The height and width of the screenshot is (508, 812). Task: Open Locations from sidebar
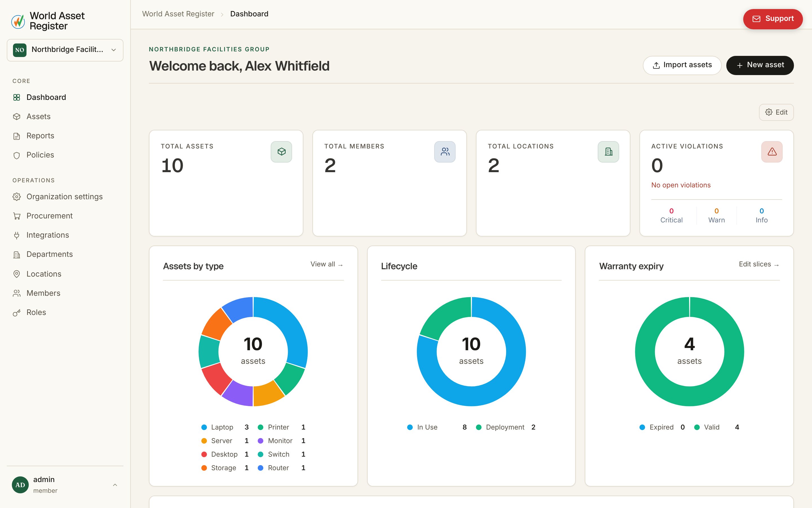click(x=65, y=274)
